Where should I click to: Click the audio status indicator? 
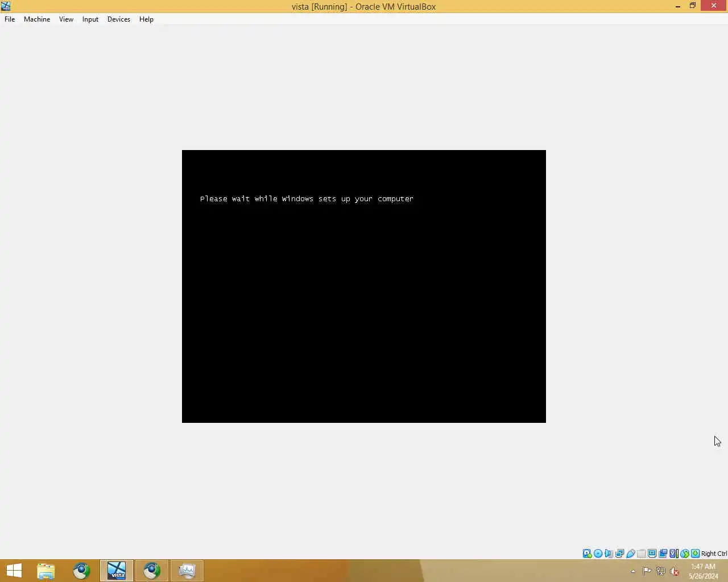click(x=609, y=554)
